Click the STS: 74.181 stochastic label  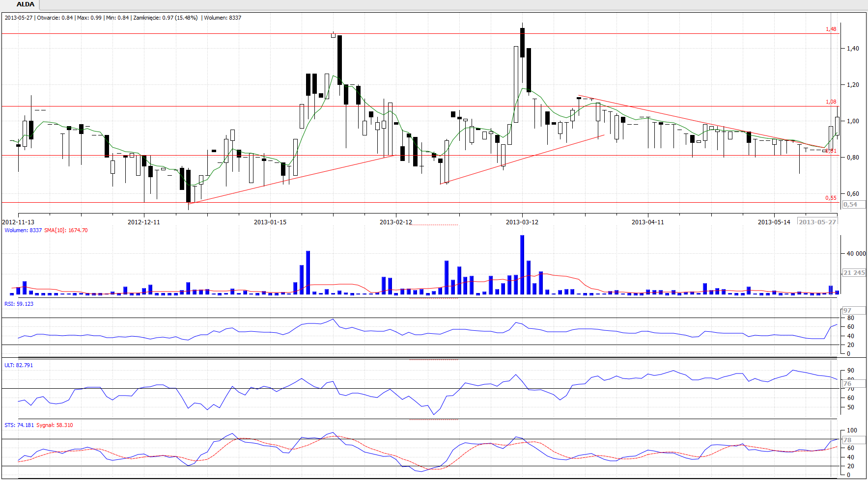click(x=19, y=425)
